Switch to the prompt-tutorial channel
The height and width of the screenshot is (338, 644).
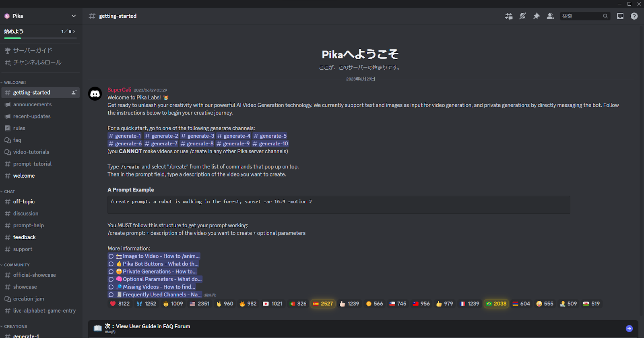(x=40, y=164)
